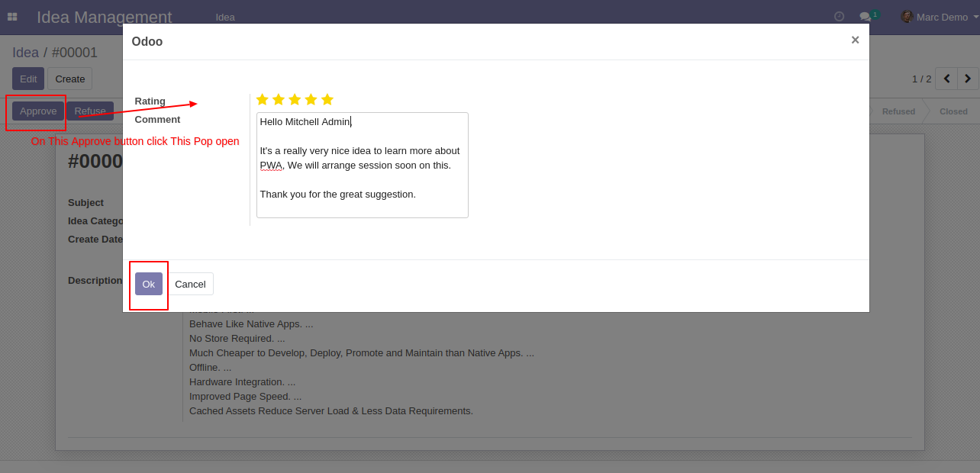Open the Idea menu in navbar
This screenshot has height=473, width=980.
pyautogui.click(x=225, y=17)
